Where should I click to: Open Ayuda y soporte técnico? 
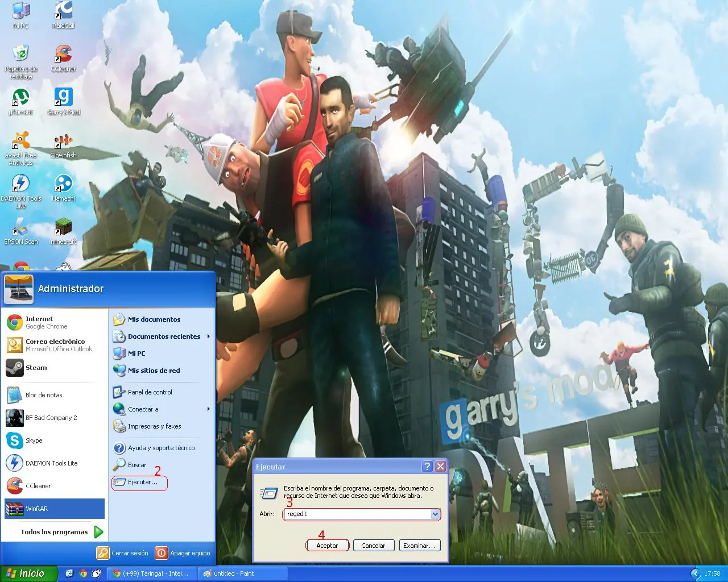pyautogui.click(x=162, y=448)
